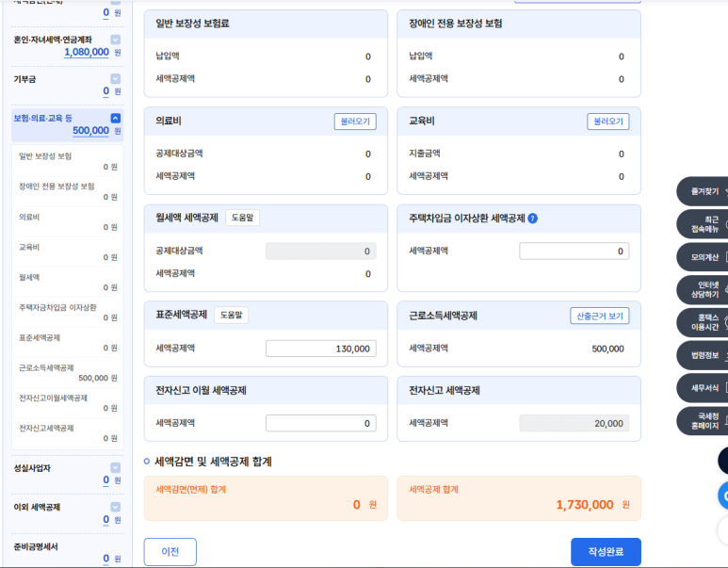Select 의료비 in sidebar list

click(29, 217)
